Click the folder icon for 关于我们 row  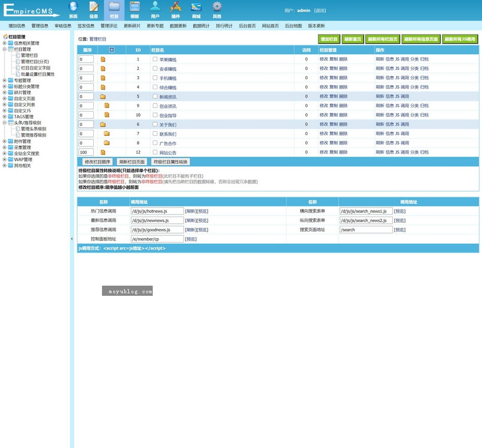click(102, 124)
